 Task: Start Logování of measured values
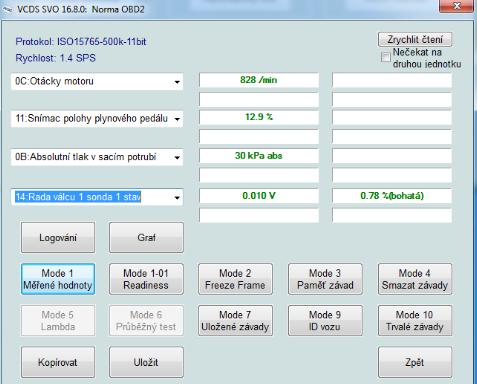(x=58, y=238)
